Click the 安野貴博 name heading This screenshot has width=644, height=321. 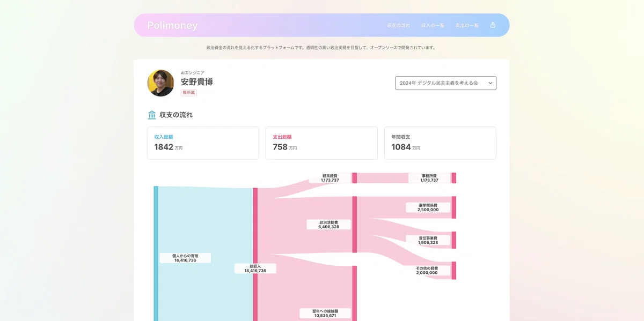tap(196, 82)
